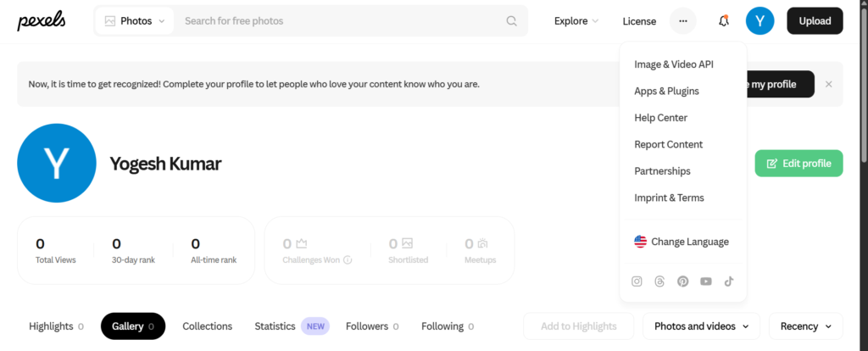Open the three-dots more menu
The height and width of the screenshot is (351, 868).
pos(683,21)
